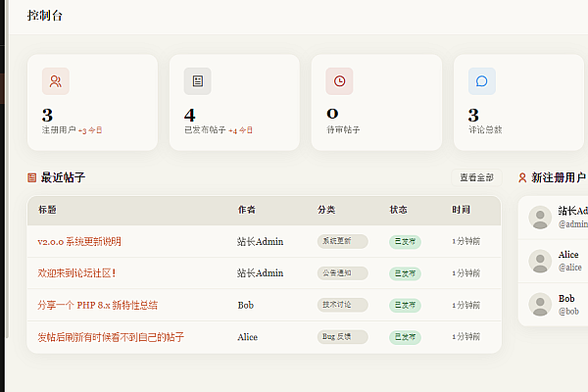588x392 pixels.
Task: Click author 站长Admin on 欢迎来到论坛社区 row
Action: click(x=260, y=273)
